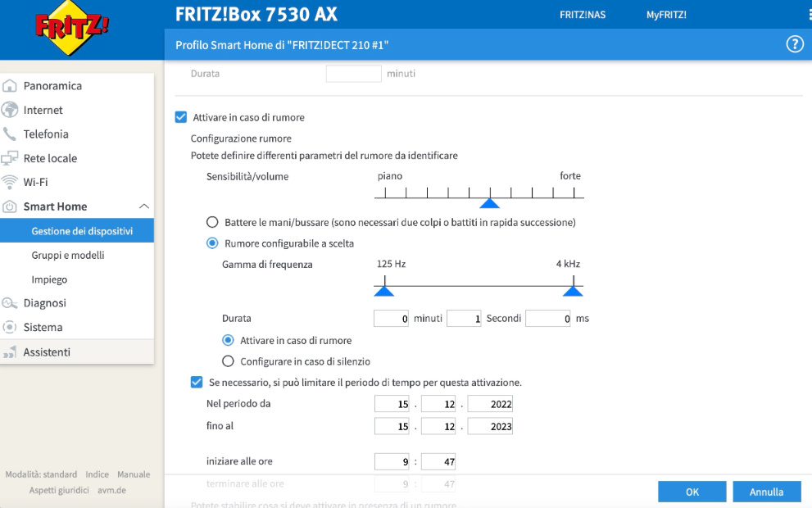Open MyFRITZ! link in header

(666, 15)
